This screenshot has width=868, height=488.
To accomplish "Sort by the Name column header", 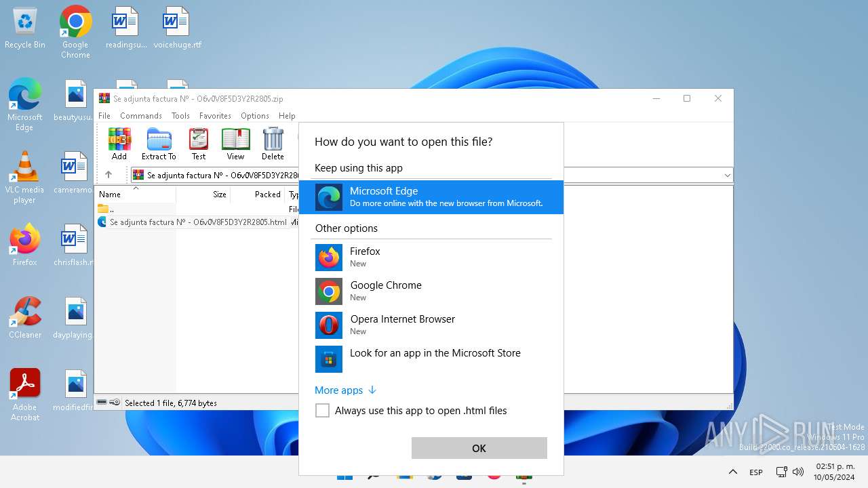I will tap(136, 195).
